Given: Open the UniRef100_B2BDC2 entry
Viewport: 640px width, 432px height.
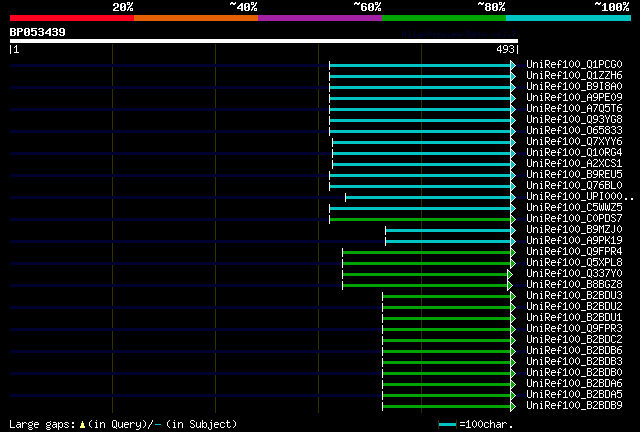Looking at the screenshot, I should pyautogui.click(x=574, y=340).
